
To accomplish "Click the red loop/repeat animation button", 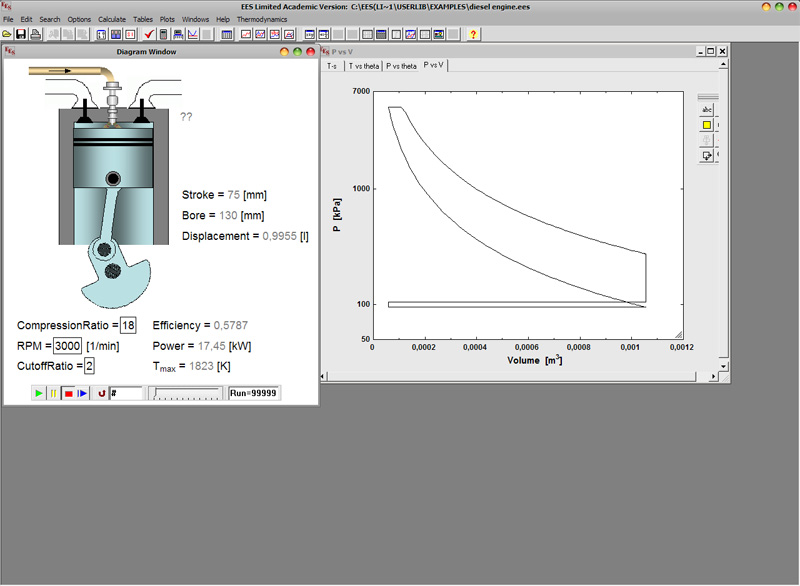I will (x=101, y=394).
